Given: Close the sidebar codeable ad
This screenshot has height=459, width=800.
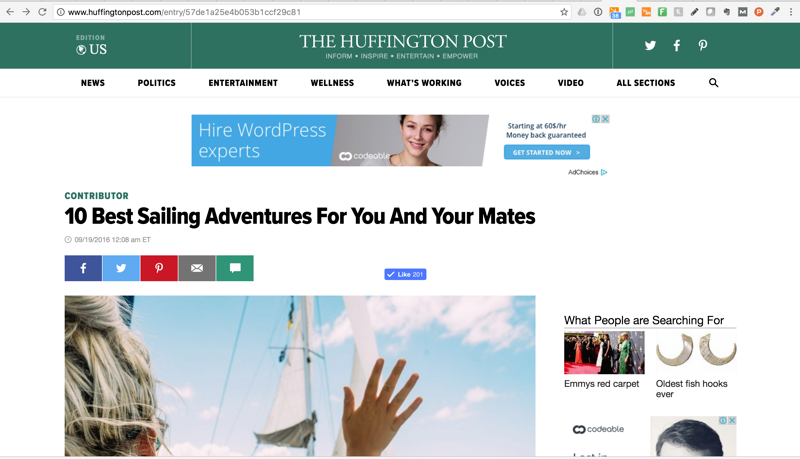Looking at the screenshot, I should tap(732, 420).
